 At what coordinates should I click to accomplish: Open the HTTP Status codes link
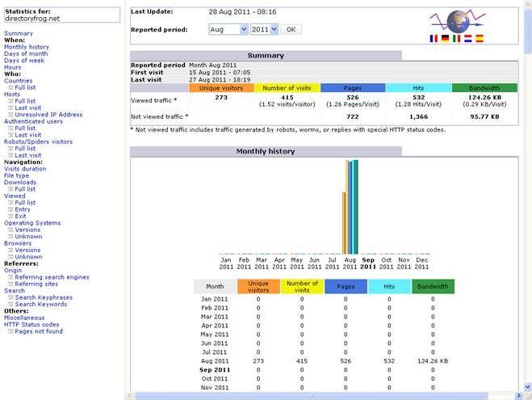[x=32, y=325]
